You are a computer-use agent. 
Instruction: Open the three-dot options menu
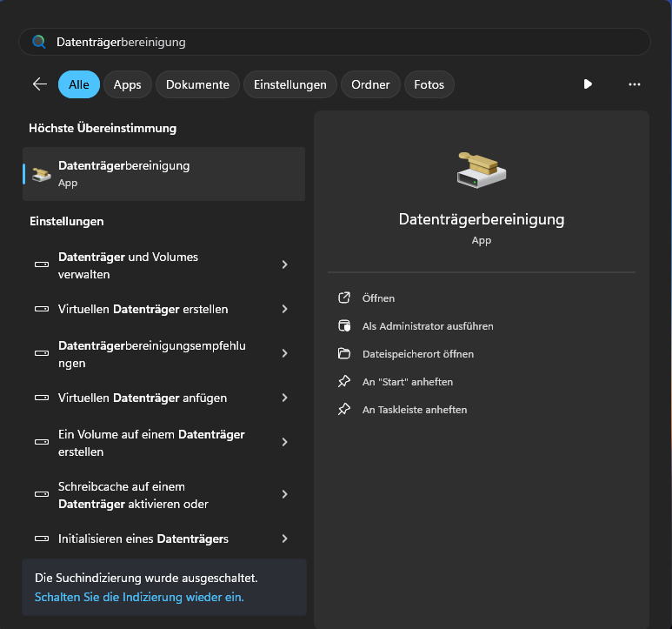[635, 84]
